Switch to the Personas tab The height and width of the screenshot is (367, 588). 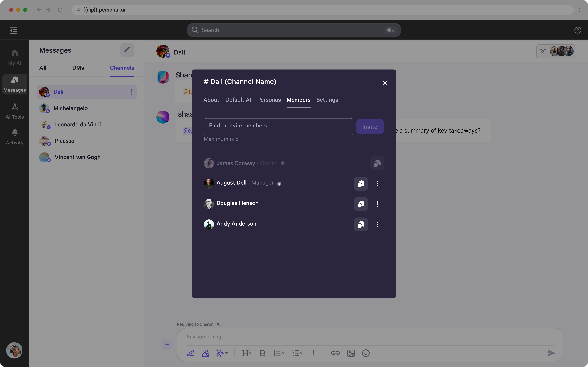point(269,100)
